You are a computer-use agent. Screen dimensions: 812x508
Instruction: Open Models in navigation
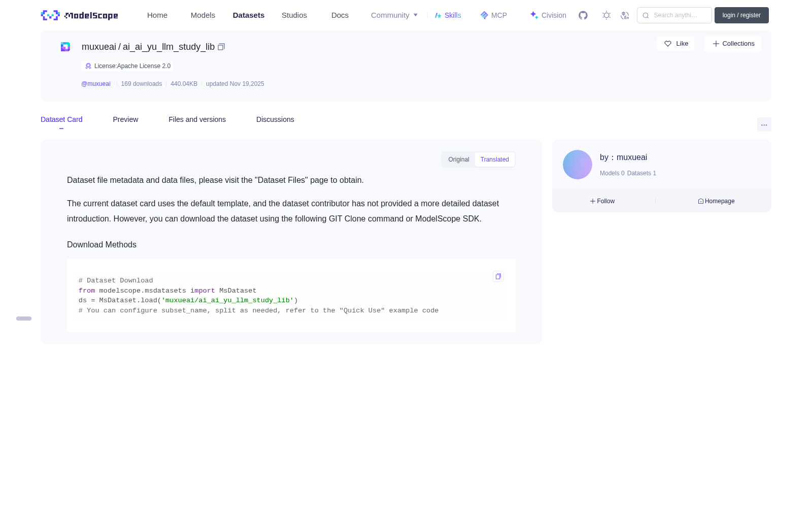tap(203, 15)
